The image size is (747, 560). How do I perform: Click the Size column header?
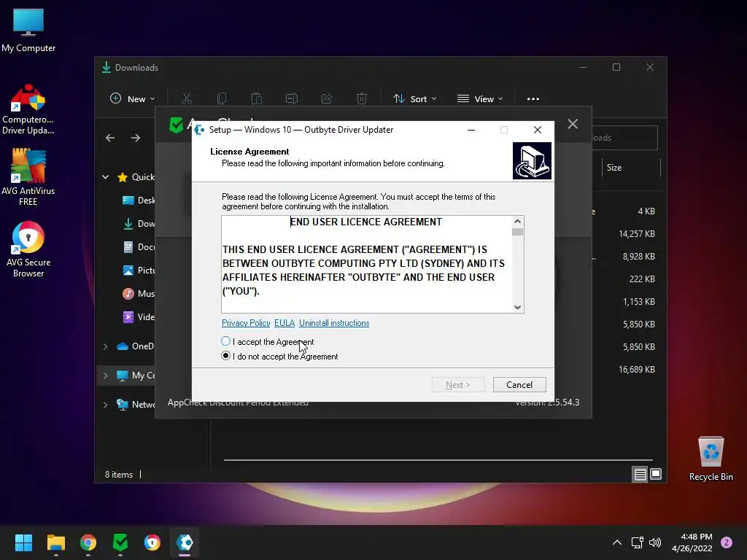(631, 168)
